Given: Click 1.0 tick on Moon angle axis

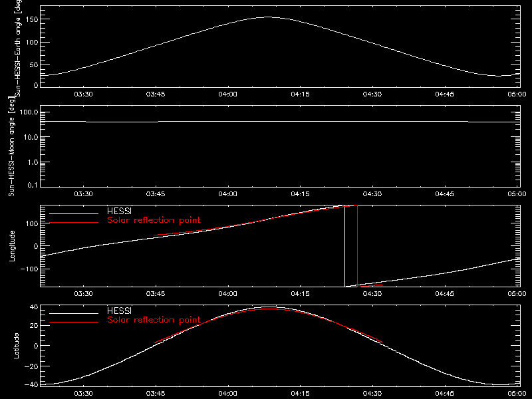Looking at the screenshot, I should [33, 162].
